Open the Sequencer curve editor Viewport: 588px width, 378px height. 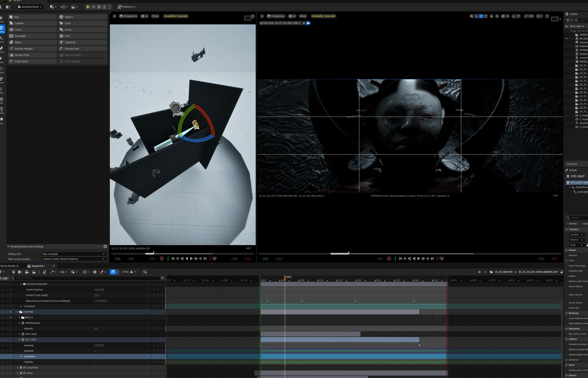(145, 272)
